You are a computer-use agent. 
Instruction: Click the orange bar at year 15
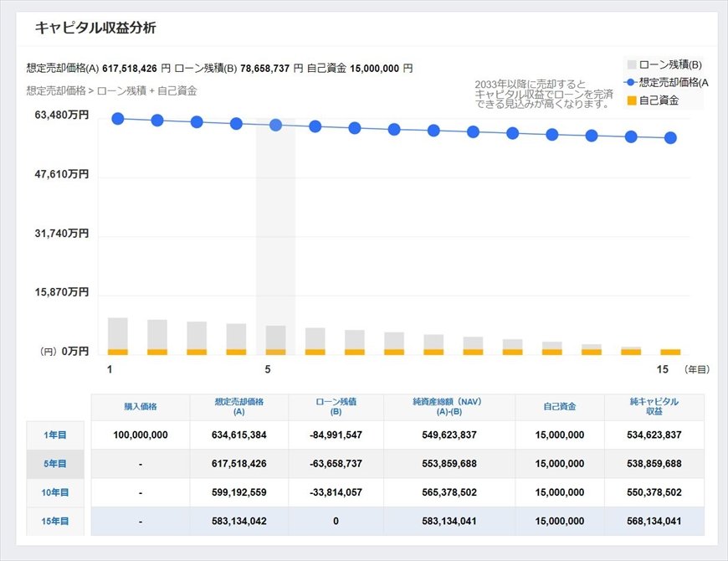(670, 352)
